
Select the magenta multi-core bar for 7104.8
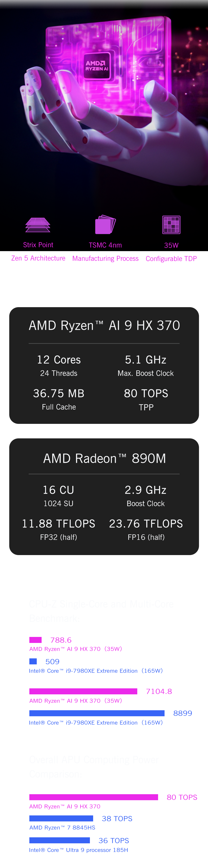(x=83, y=691)
